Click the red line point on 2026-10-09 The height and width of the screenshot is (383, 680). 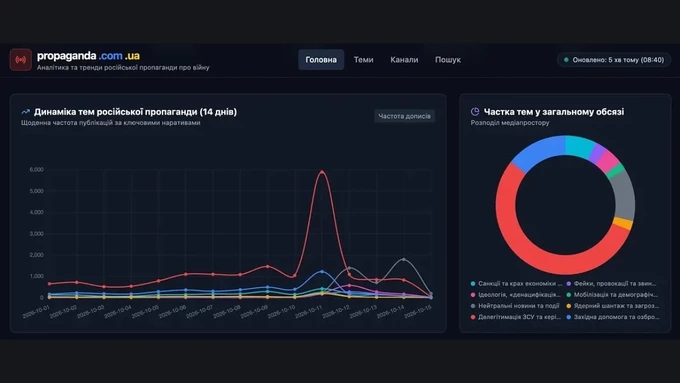[268, 266]
